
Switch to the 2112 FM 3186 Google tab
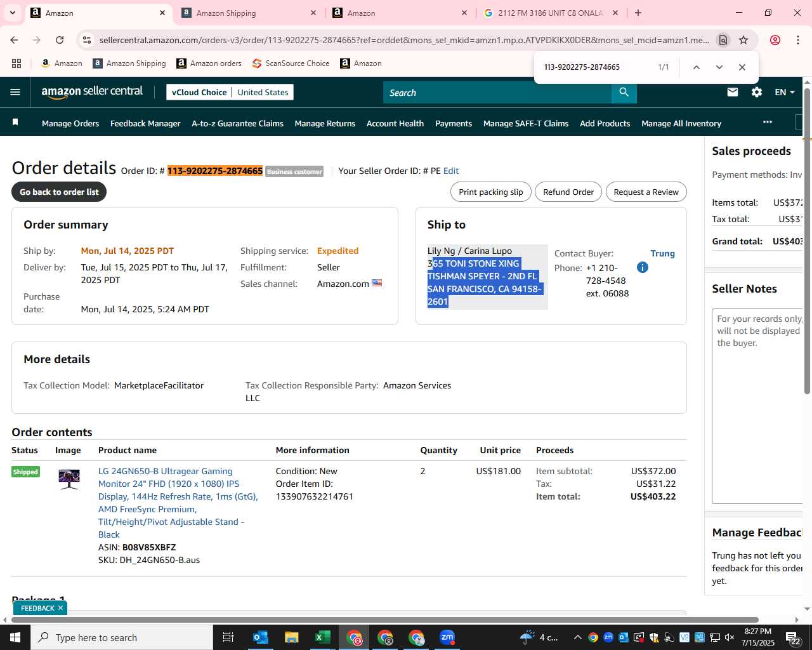(x=551, y=13)
